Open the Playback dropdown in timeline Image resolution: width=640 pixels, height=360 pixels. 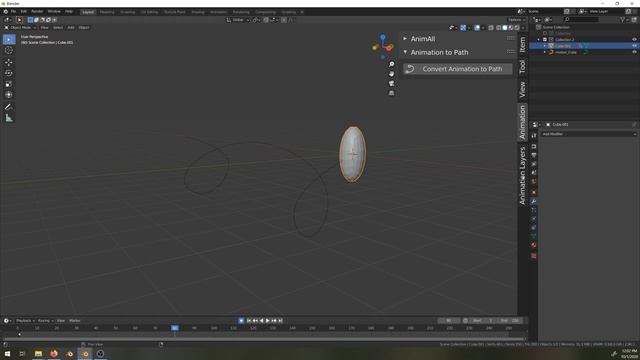pyautogui.click(x=25, y=321)
